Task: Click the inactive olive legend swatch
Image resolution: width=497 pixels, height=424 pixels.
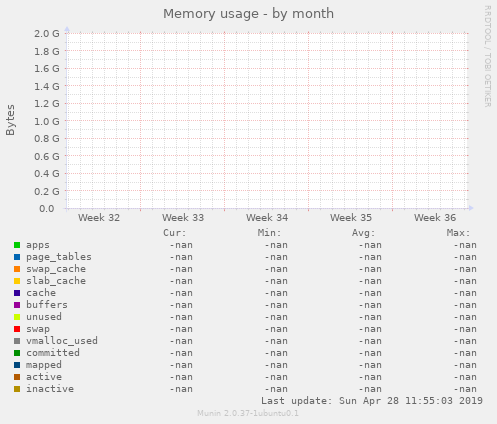Action: [17, 389]
